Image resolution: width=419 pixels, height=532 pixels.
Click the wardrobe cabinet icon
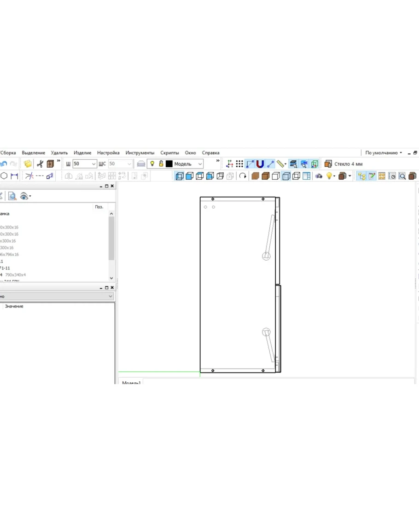pos(50,164)
